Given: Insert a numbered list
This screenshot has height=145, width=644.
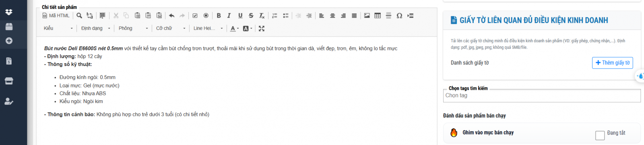Looking at the screenshot, I should [275, 16].
